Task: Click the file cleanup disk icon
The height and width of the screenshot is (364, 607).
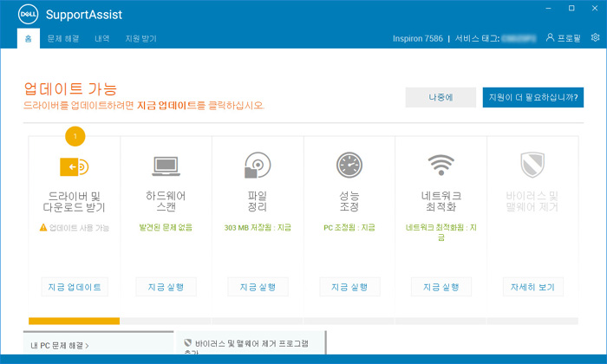Action: click(258, 165)
